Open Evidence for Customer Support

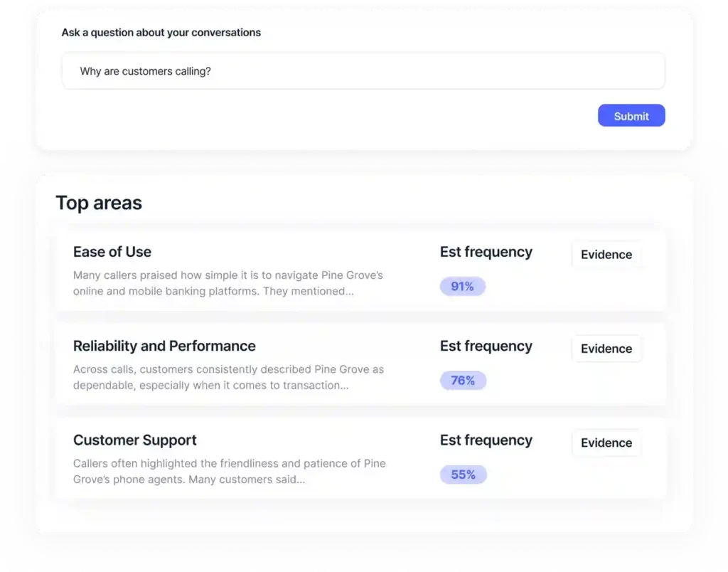pyautogui.click(x=606, y=443)
